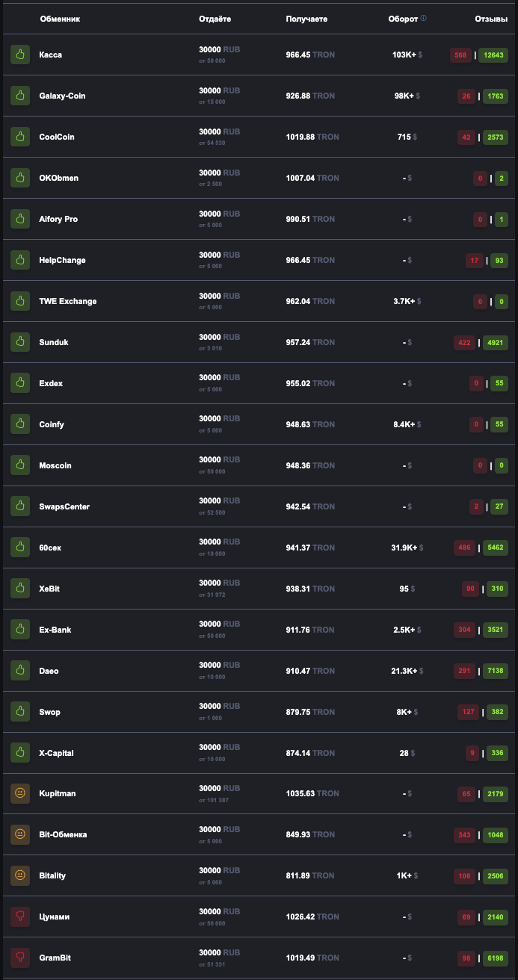Click the neutral face icon beside Bitality
518x980 pixels.
20,875
